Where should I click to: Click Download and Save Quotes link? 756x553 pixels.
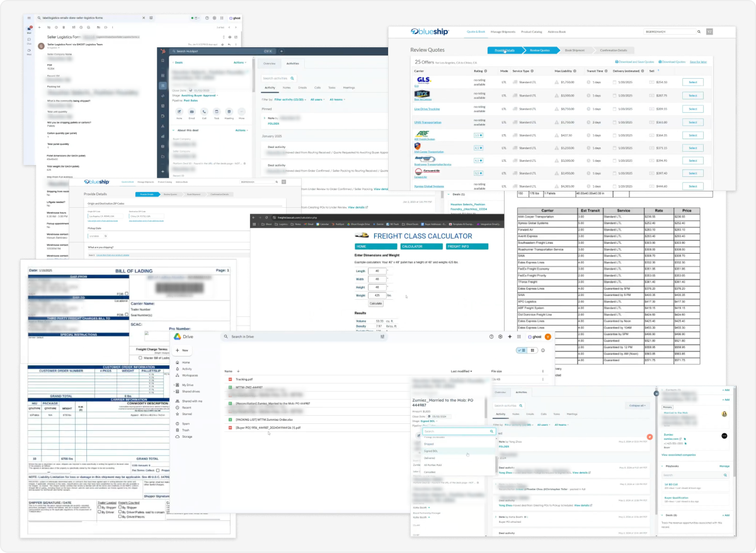click(x=635, y=62)
